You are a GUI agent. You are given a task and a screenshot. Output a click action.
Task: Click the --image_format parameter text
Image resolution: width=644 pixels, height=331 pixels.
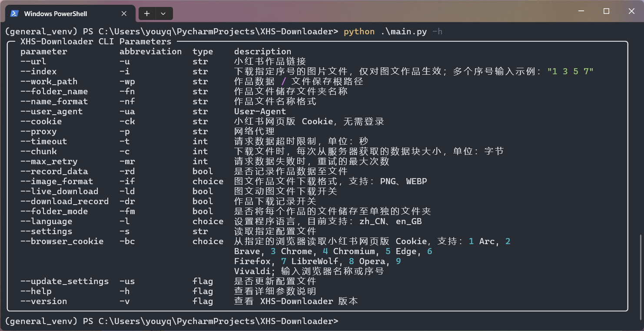pos(57,181)
